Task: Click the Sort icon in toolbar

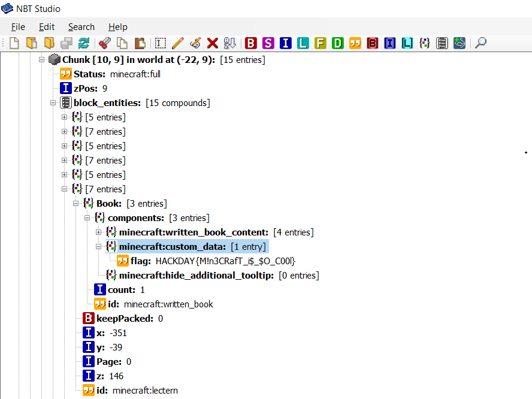Action: pos(229,43)
